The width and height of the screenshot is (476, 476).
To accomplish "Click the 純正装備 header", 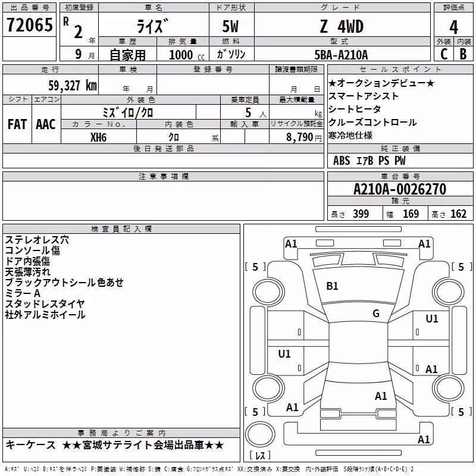I will coord(400,148).
